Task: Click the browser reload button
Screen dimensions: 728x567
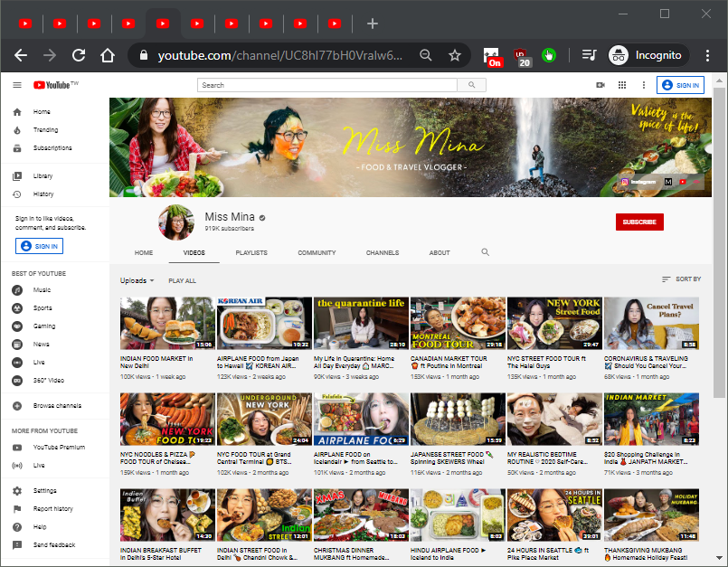Action: (x=79, y=56)
